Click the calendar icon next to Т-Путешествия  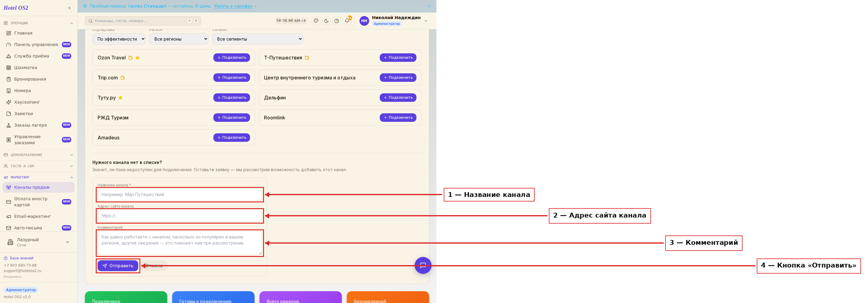(307, 58)
